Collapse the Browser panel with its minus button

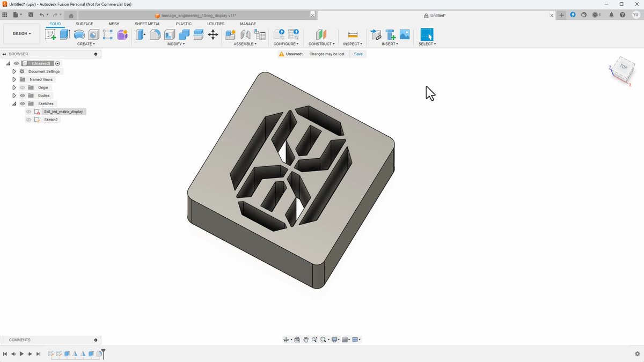[x=96, y=54]
